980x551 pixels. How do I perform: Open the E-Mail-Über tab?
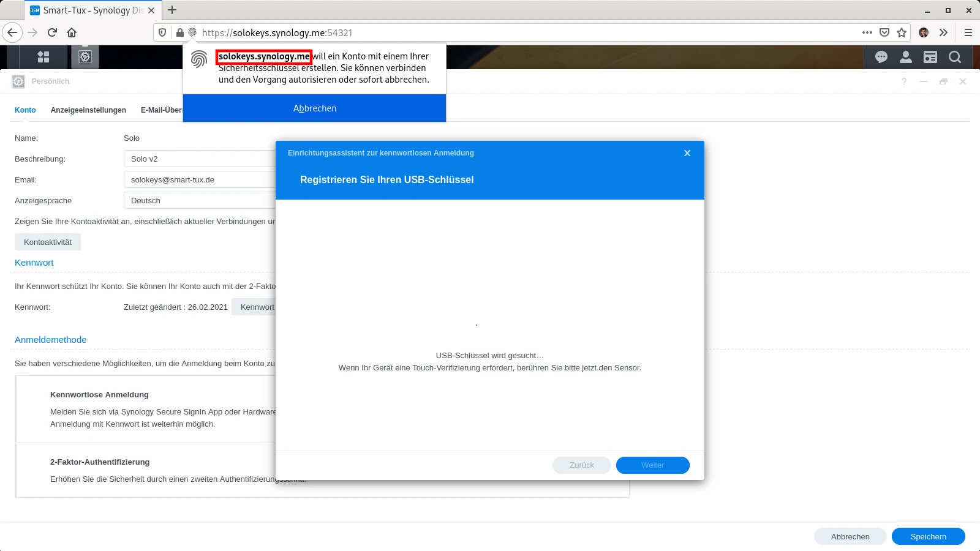(161, 110)
